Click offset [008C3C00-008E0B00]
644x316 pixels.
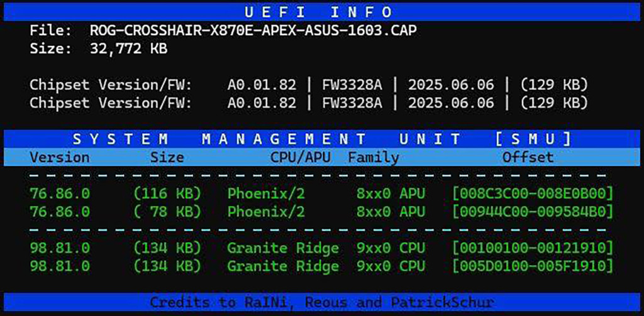533,193
